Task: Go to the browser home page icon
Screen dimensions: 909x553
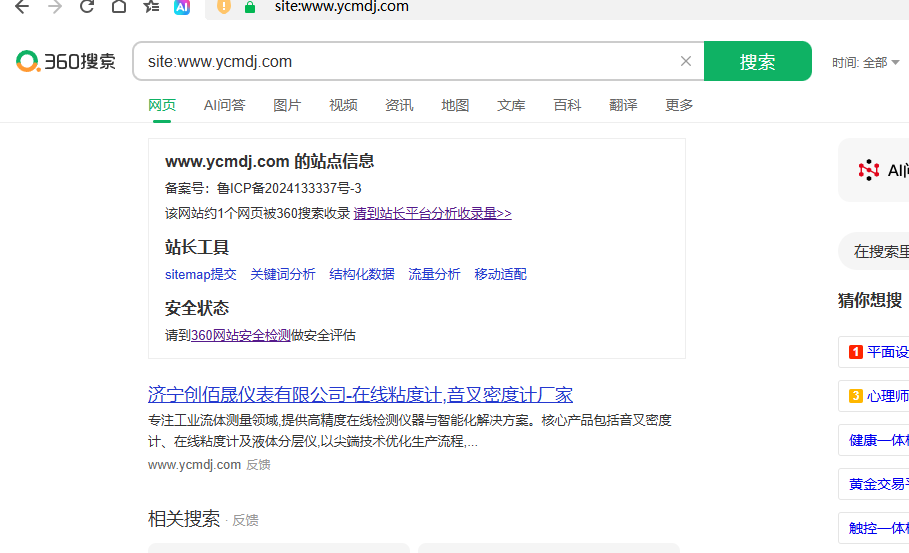Action: pos(119,6)
